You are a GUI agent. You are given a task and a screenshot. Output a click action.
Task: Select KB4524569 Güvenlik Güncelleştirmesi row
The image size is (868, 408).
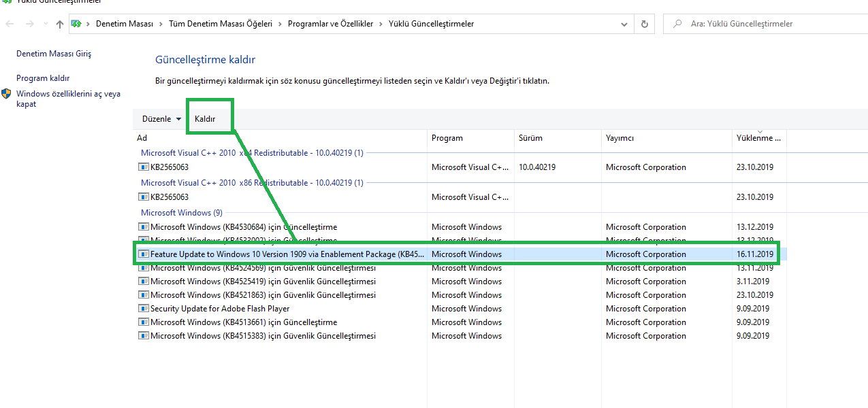point(460,268)
